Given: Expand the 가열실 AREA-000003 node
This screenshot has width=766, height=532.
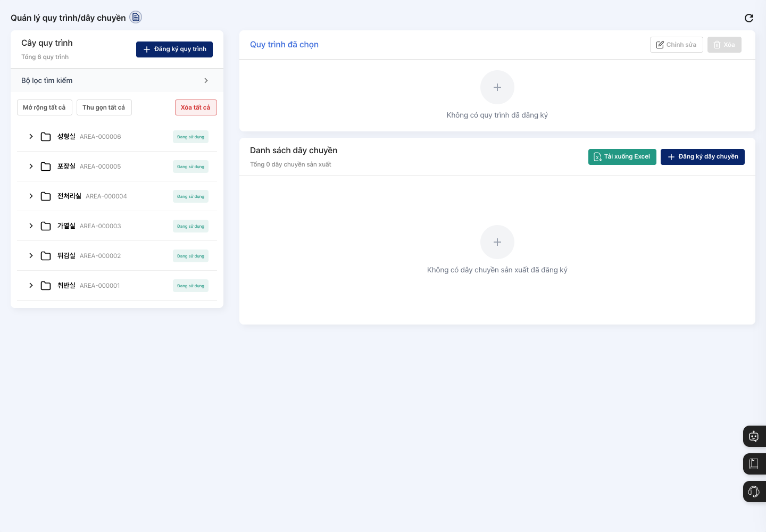Looking at the screenshot, I should [31, 226].
